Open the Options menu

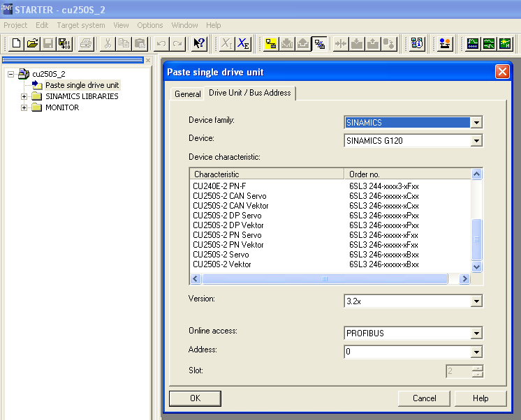[x=150, y=25]
